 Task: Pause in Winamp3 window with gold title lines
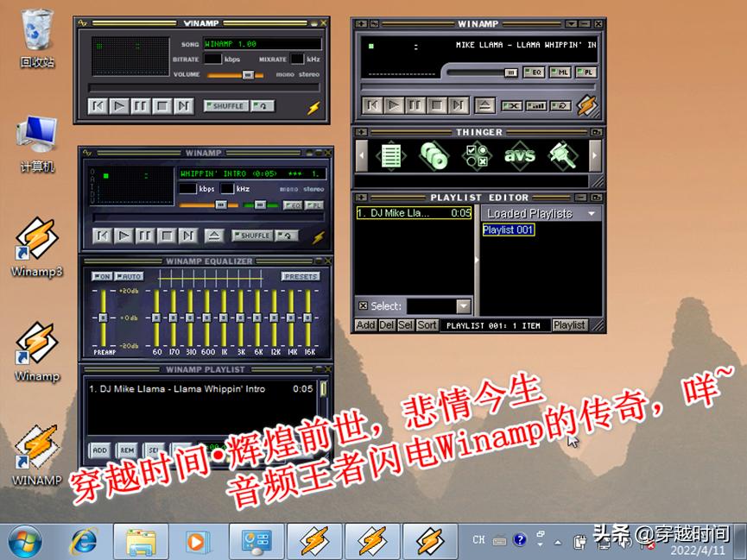click(415, 105)
